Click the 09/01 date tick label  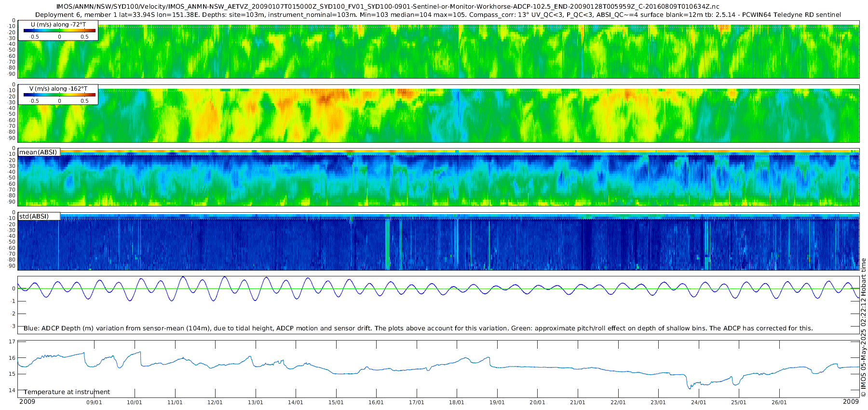(94, 403)
